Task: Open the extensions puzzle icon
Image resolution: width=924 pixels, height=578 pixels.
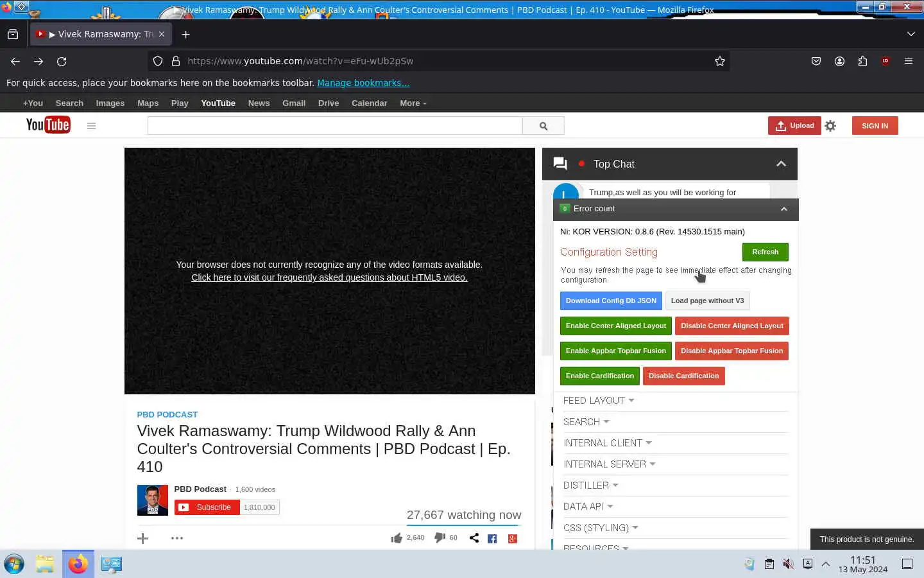Action: (x=862, y=61)
